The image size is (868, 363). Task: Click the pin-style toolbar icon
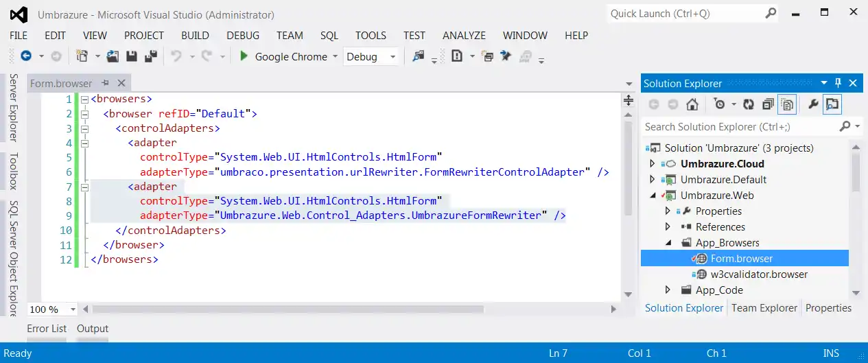(x=506, y=56)
